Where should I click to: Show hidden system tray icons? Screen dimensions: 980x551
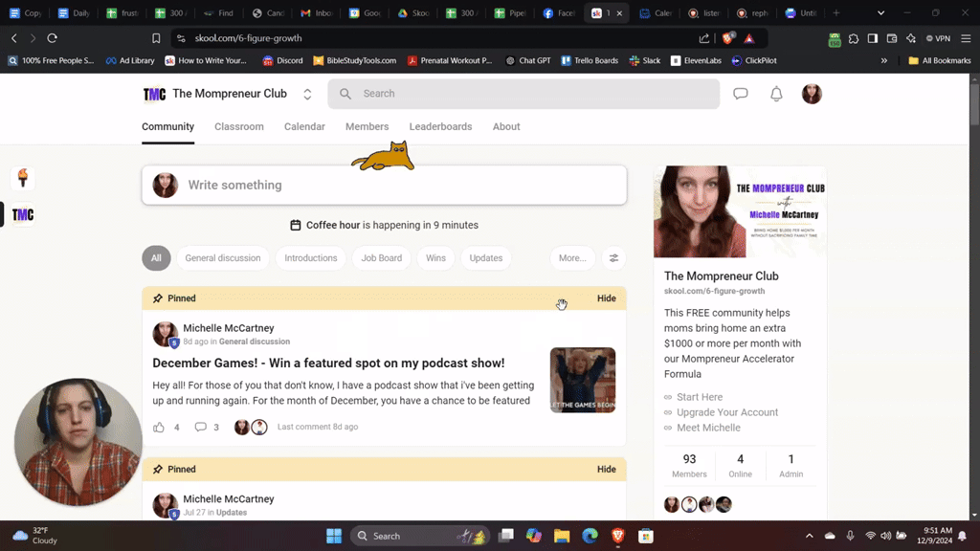coord(810,536)
